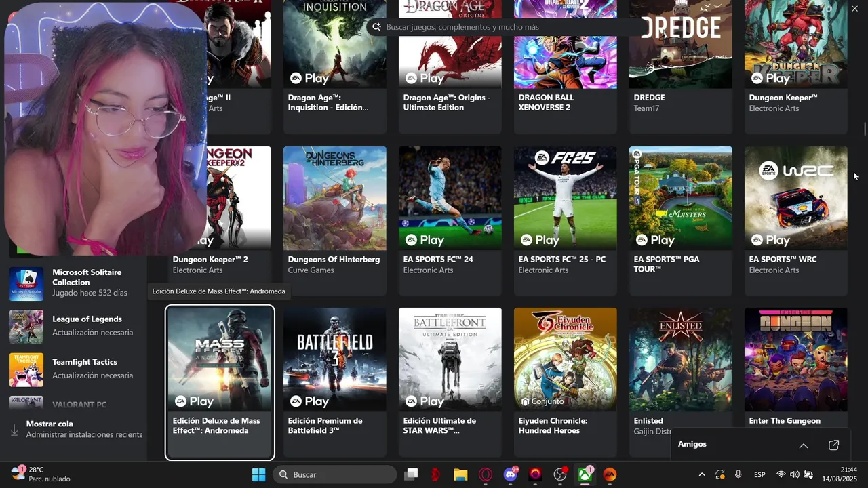Screen dimensions: 868x488
Task: Click Curve Games publisher text
Action: point(311,270)
